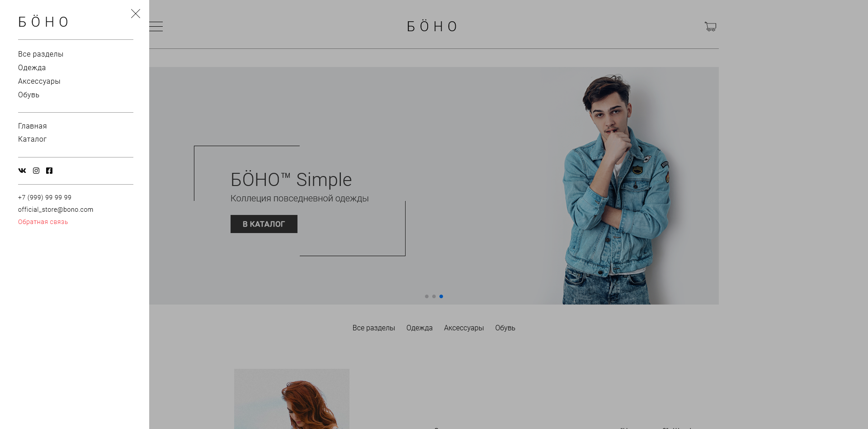Click the БÖНО logo in the sidebar
The width and height of the screenshot is (868, 429).
click(x=43, y=22)
